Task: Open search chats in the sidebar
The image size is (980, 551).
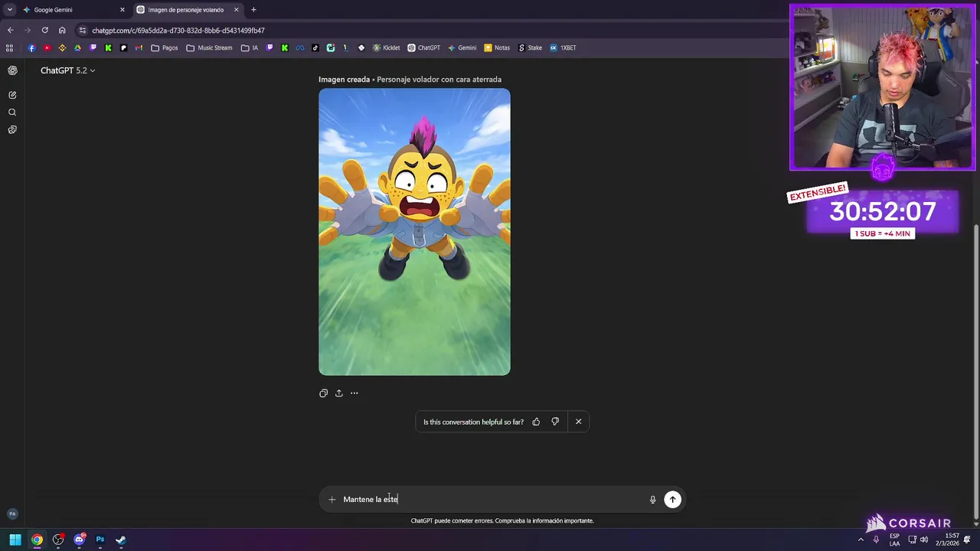Action: (12, 112)
